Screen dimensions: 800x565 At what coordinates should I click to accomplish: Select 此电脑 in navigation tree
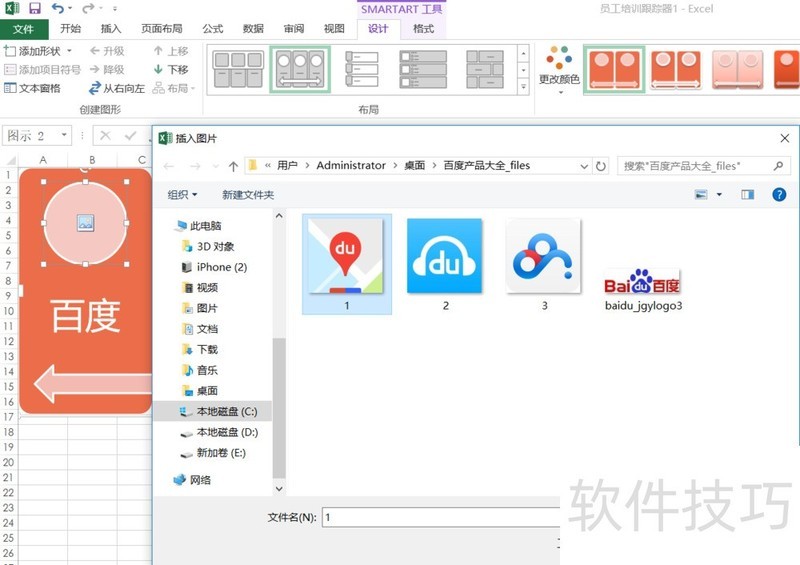point(198,226)
